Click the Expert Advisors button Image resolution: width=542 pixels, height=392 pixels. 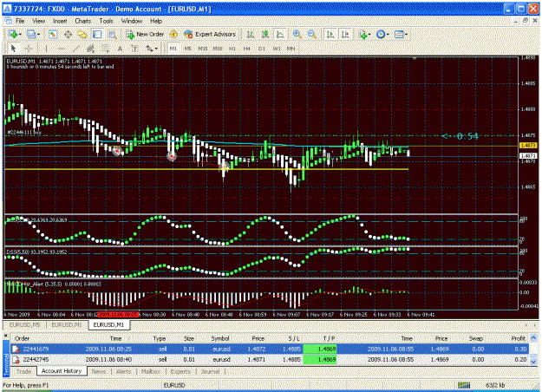pyautogui.click(x=210, y=34)
